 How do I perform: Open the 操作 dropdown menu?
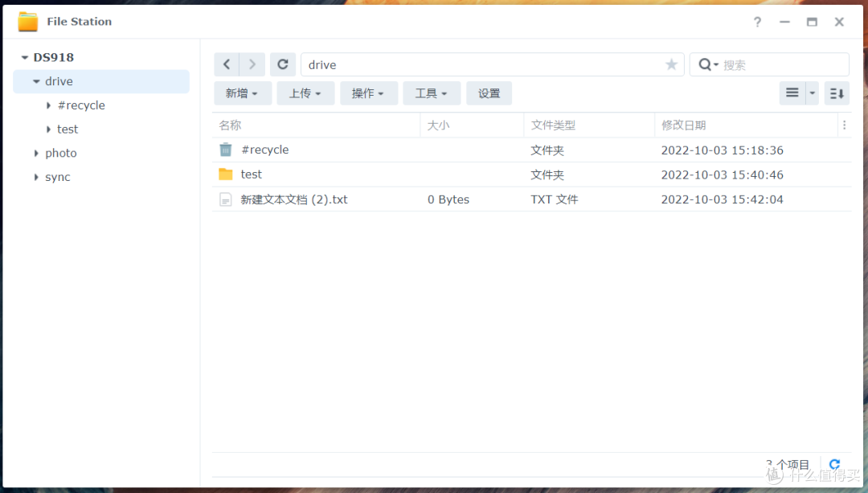pyautogui.click(x=369, y=93)
